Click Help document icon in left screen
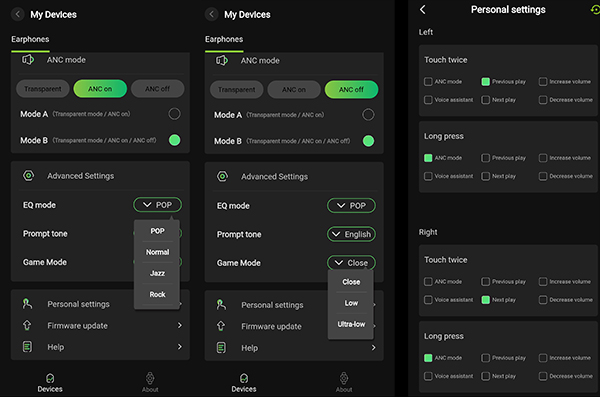The image size is (600, 397). [x=27, y=347]
